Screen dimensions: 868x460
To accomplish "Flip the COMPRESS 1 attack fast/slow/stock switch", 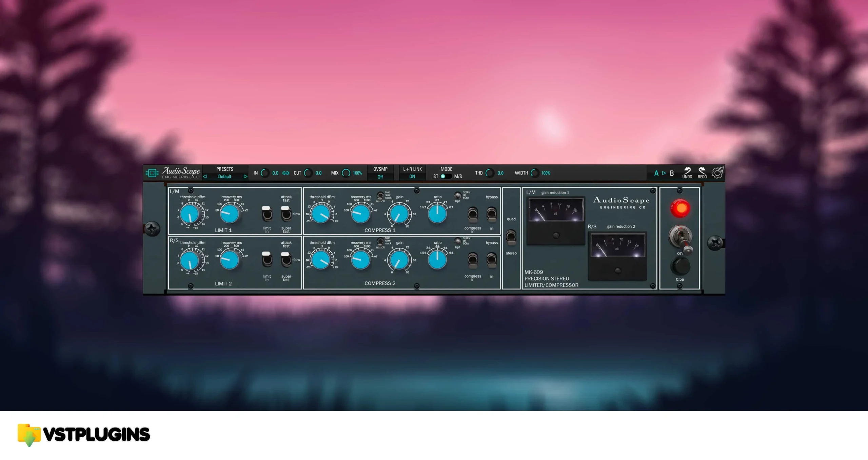I will (380, 196).
